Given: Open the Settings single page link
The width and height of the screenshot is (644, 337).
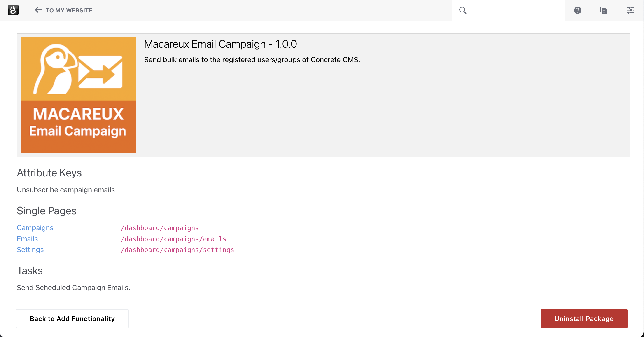Looking at the screenshot, I should pos(30,250).
